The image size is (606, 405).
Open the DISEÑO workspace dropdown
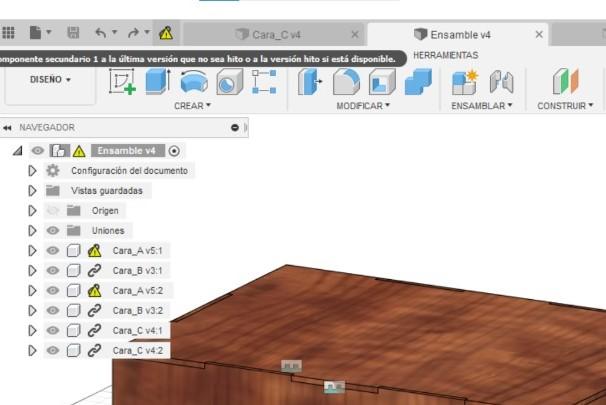[x=50, y=80]
